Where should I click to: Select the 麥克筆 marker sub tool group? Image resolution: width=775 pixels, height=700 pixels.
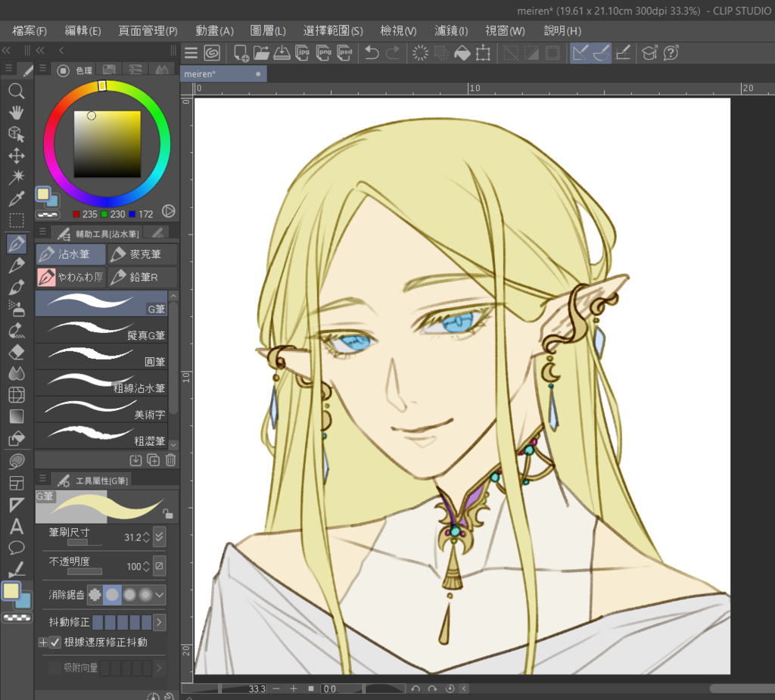(x=142, y=254)
